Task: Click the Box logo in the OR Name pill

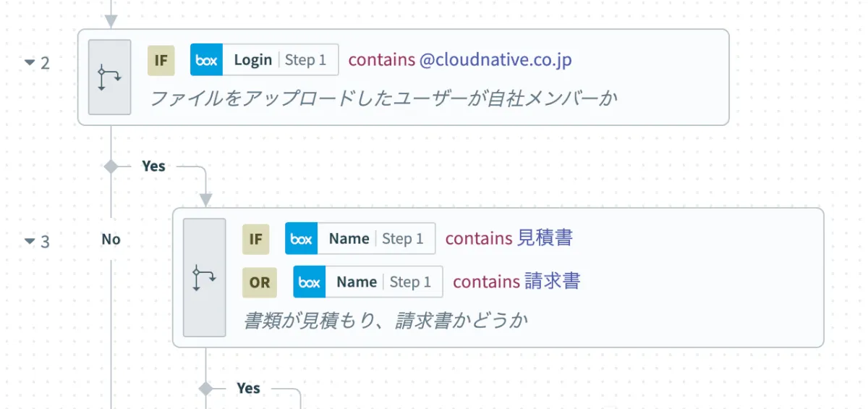Action: (309, 282)
